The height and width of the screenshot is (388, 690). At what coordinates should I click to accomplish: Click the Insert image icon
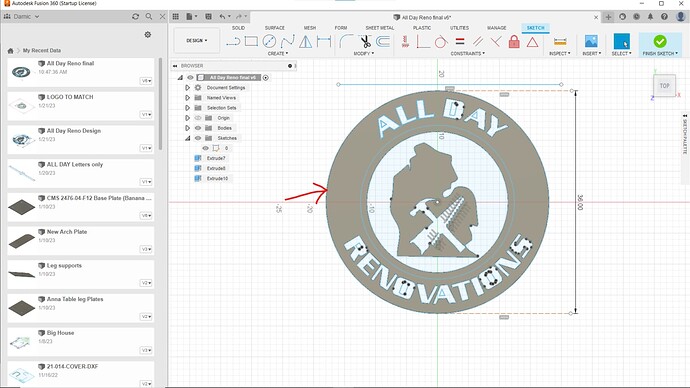pyautogui.click(x=591, y=41)
